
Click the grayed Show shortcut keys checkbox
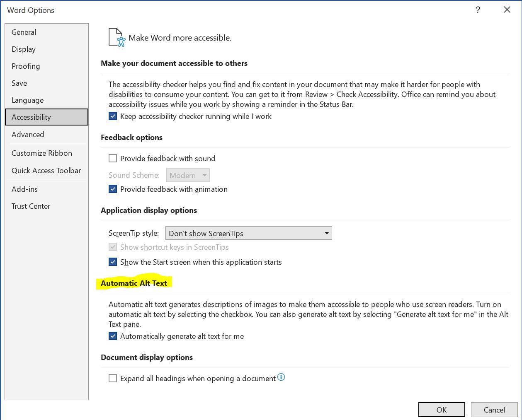(113, 247)
